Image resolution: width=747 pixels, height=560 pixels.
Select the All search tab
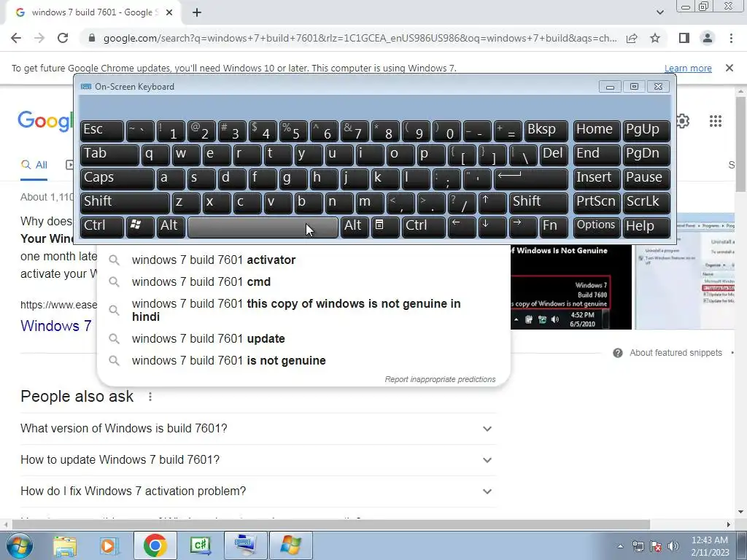coord(34,165)
